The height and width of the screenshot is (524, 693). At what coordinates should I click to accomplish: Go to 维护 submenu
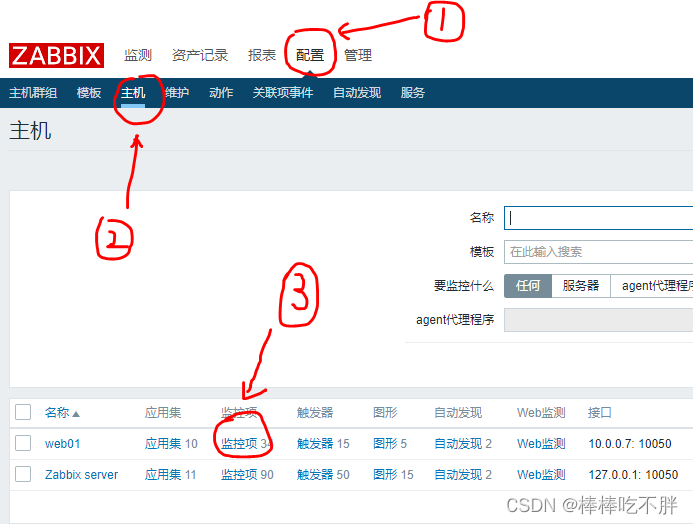pos(177,93)
